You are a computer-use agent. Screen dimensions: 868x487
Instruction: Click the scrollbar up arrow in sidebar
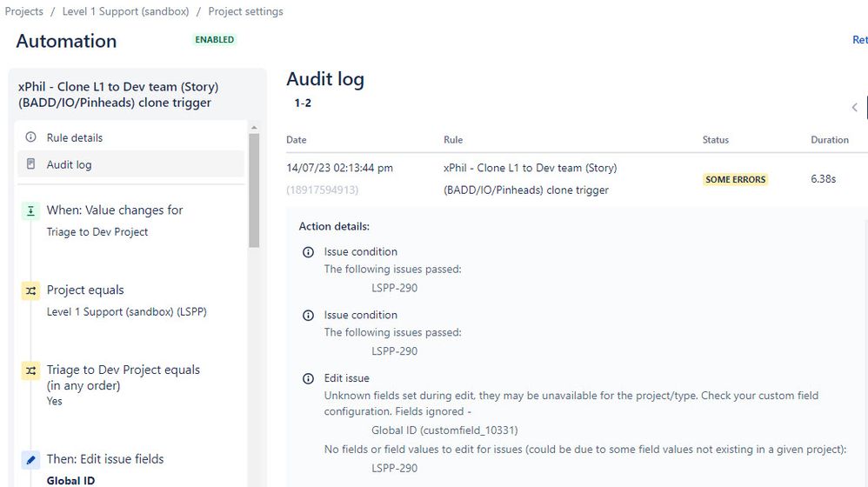click(x=254, y=128)
